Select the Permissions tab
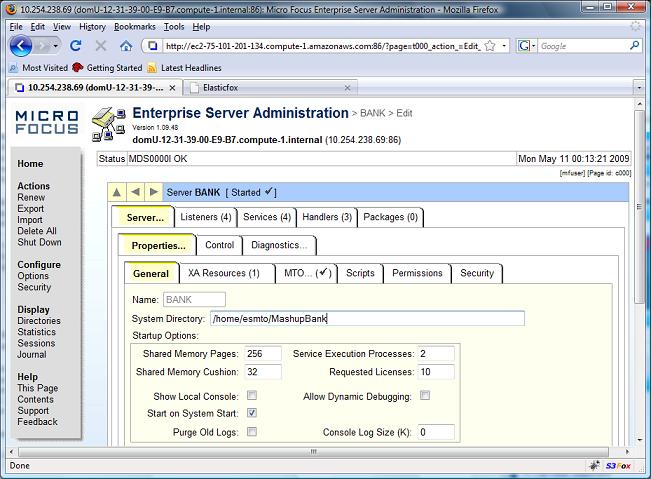Screen dimensions: 651x479 (417, 273)
